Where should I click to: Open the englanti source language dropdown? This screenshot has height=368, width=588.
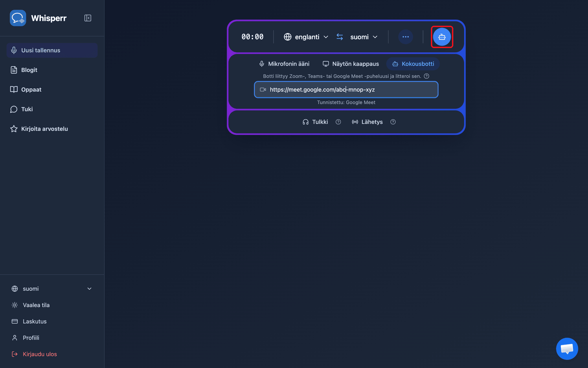point(306,37)
